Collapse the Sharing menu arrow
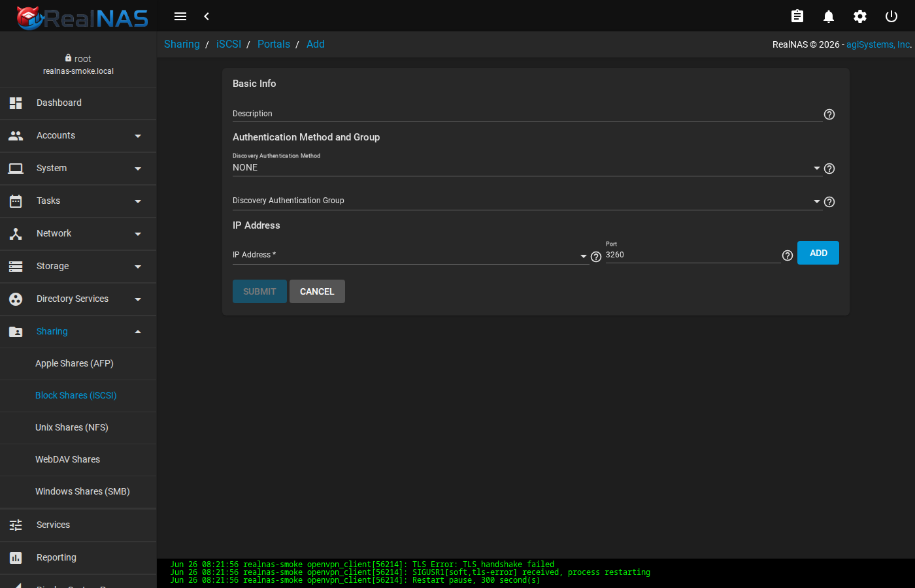 pos(138,332)
